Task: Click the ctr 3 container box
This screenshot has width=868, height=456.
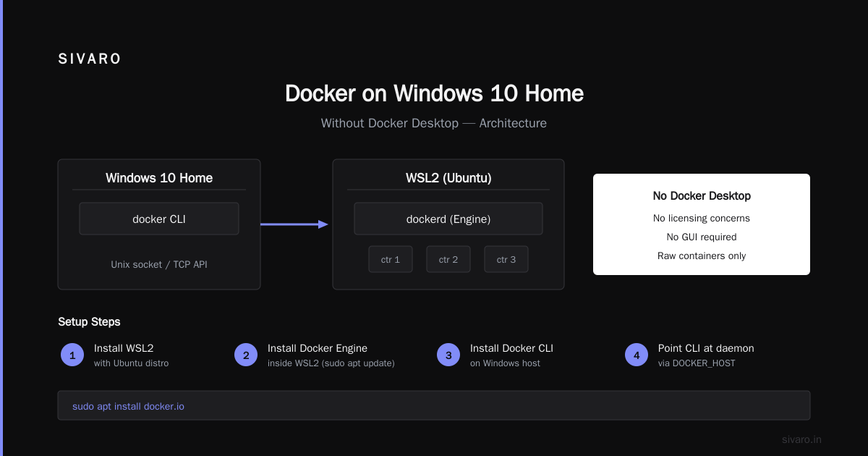Action: point(506,259)
